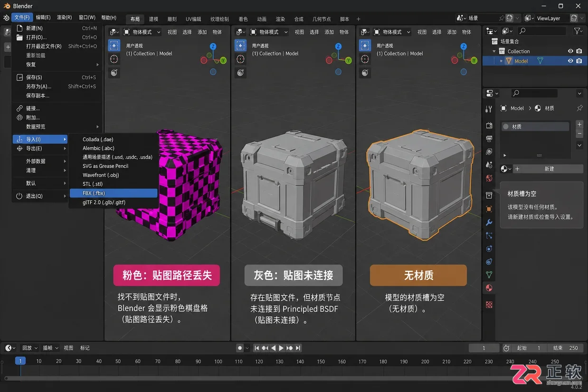Screen dimensions: 588x392
Task: Open the Material properties sphere tab
Action: [x=489, y=288]
